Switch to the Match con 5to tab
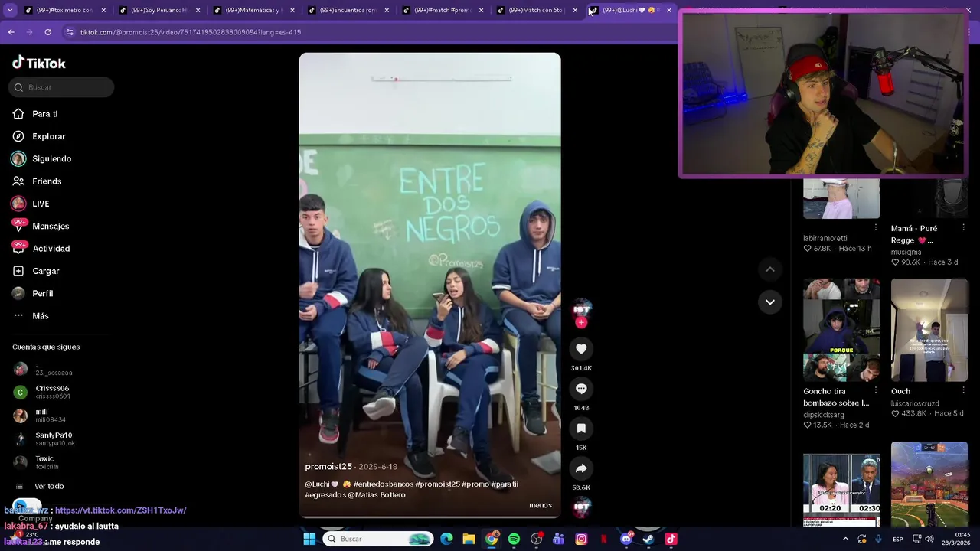Viewport: 980px width, 551px height. click(x=537, y=10)
